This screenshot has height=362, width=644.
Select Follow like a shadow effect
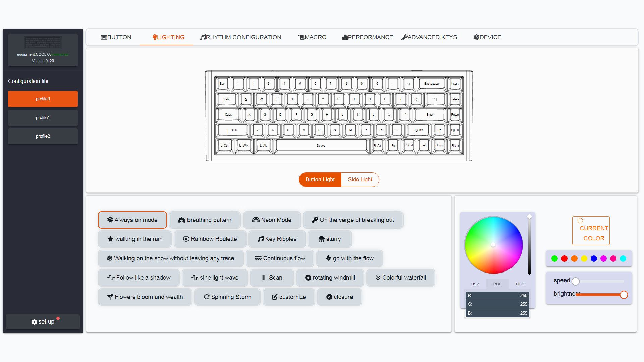(139, 278)
